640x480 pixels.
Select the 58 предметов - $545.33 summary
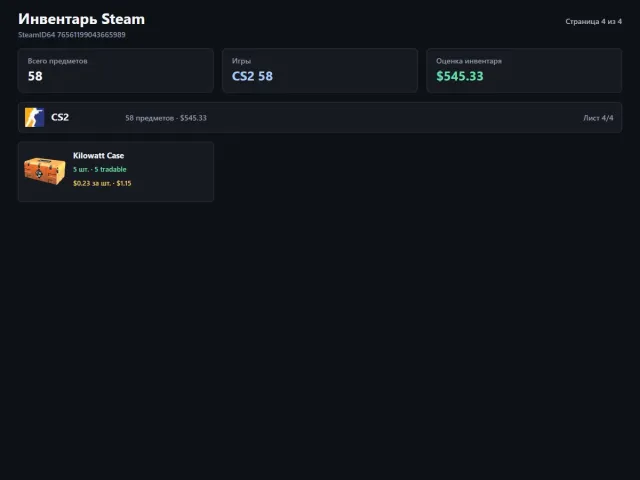click(166, 118)
